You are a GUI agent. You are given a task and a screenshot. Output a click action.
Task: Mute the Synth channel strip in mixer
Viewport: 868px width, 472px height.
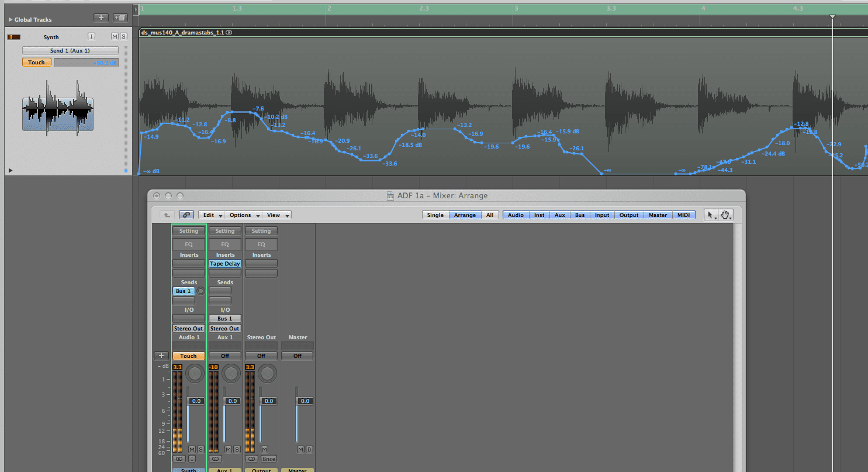coord(192,449)
